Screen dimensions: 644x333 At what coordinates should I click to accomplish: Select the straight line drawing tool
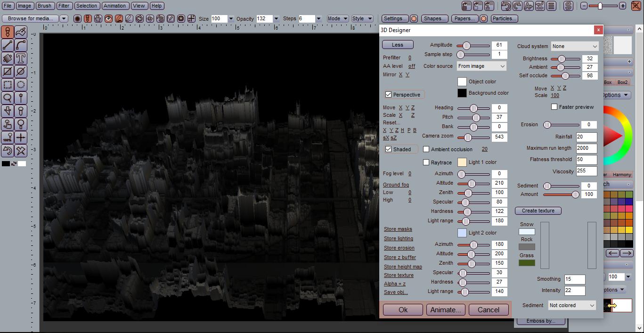[8, 45]
